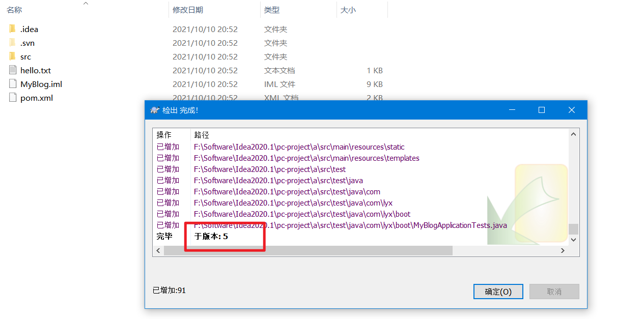Select the src folder name
Screen dimensions: 644x319
[x=25, y=56]
